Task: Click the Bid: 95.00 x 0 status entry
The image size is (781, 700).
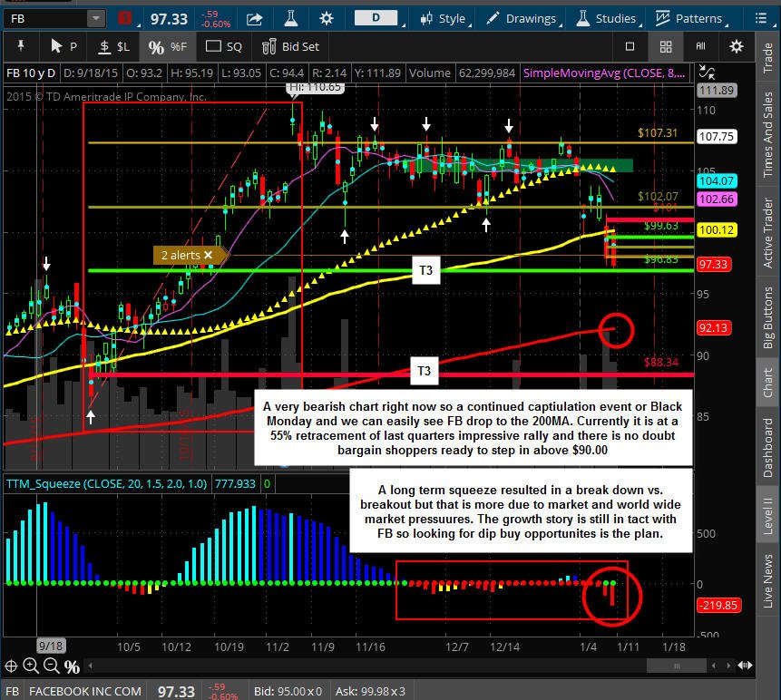Action: (x=288, y=691)
